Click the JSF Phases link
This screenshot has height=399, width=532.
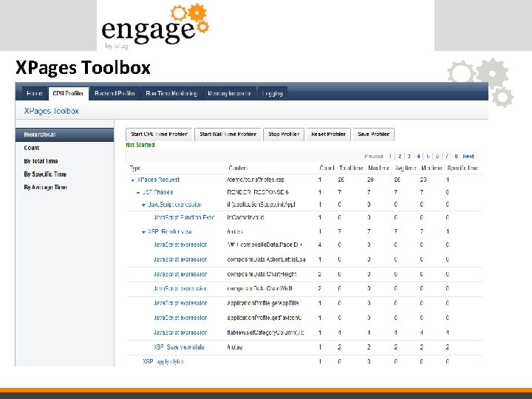[x=157, y=192]
